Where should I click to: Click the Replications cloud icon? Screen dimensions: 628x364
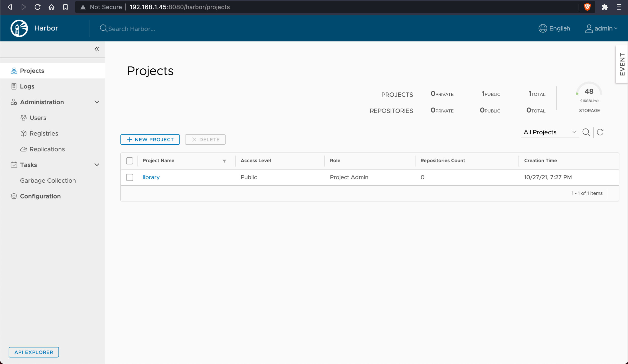pos(23,149)
